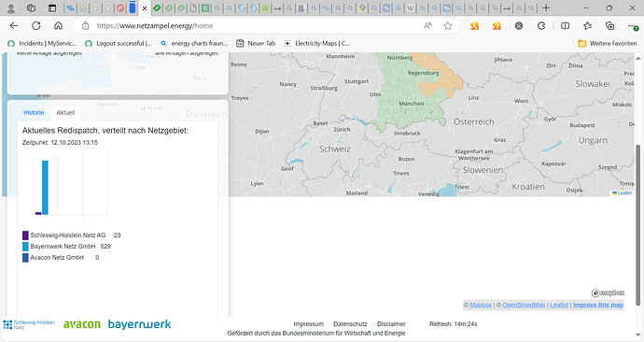The height and width of the screenshot is (342, 644).
Task: Select Bayernwerk Netz GmbH legend text
Action: point(63,247)
